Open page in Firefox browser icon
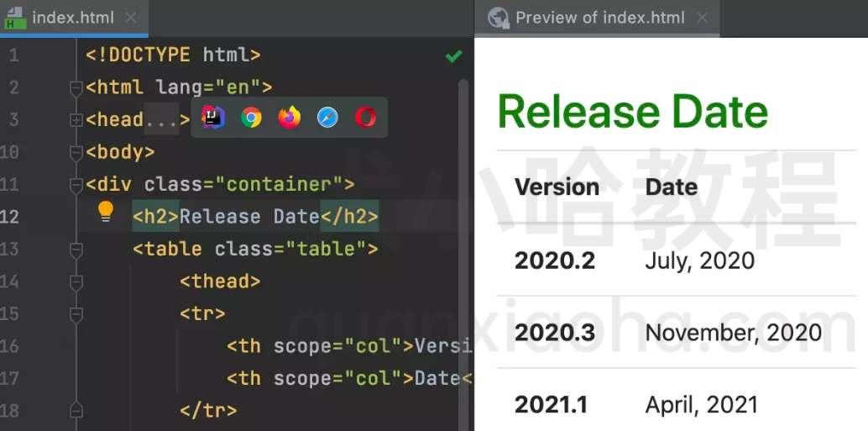The width and height of the screenshot is (868, 431). tap(290, 118)
